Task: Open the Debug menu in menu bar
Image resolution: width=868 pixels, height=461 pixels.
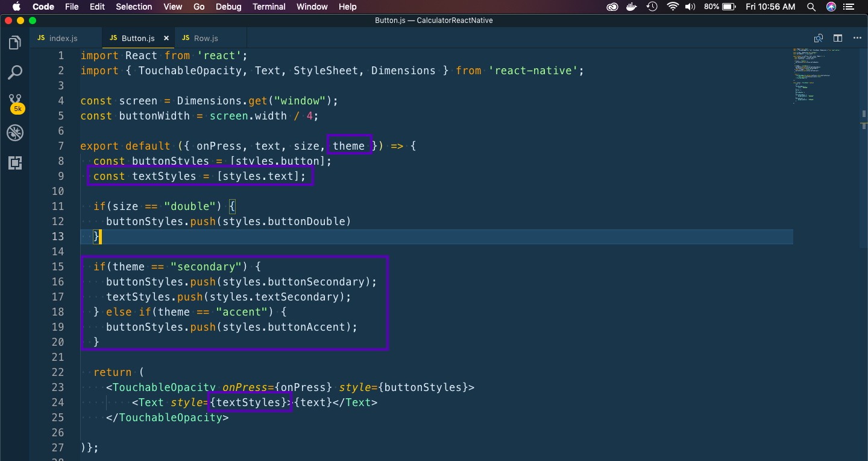Action: (x=228, y=7)
